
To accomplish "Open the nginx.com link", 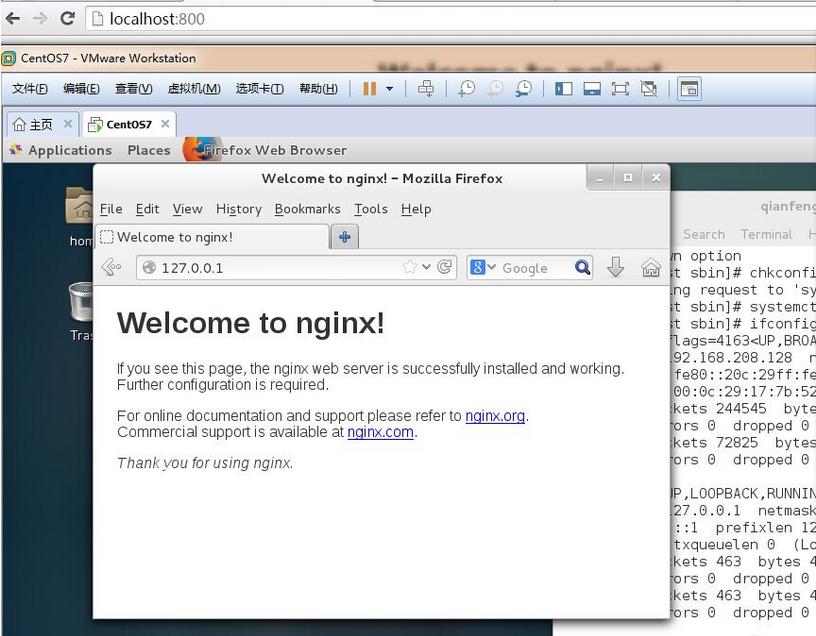I will pyautogui.click(x=380, y=432).
